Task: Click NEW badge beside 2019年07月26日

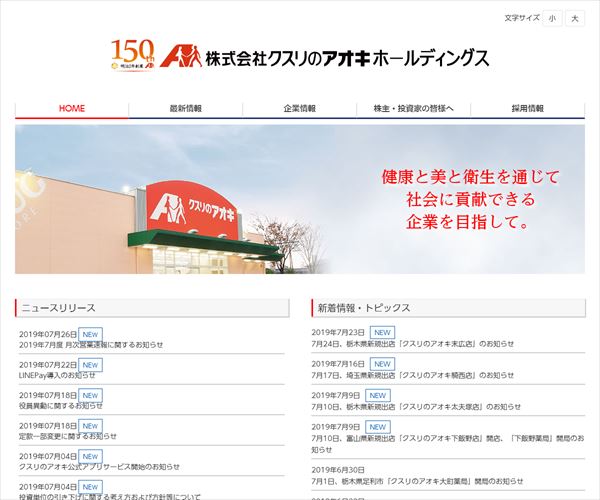Action: click(90, 334)
